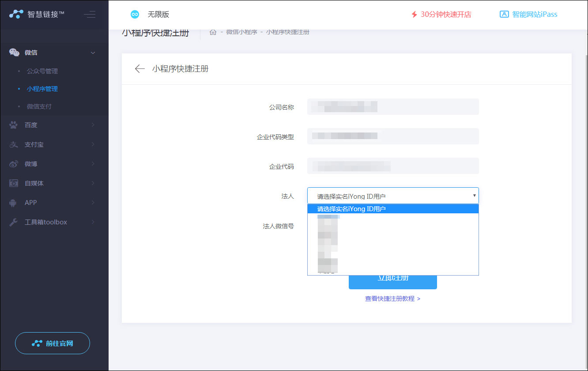Click the 法人微信号 label
588x371 pixels.
[x=279, y=226]
